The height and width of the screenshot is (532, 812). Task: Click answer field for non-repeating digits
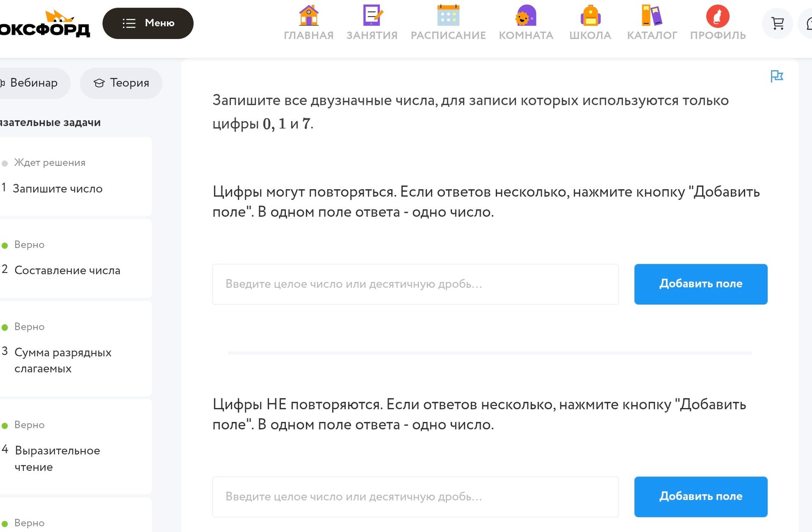(415, 496)
